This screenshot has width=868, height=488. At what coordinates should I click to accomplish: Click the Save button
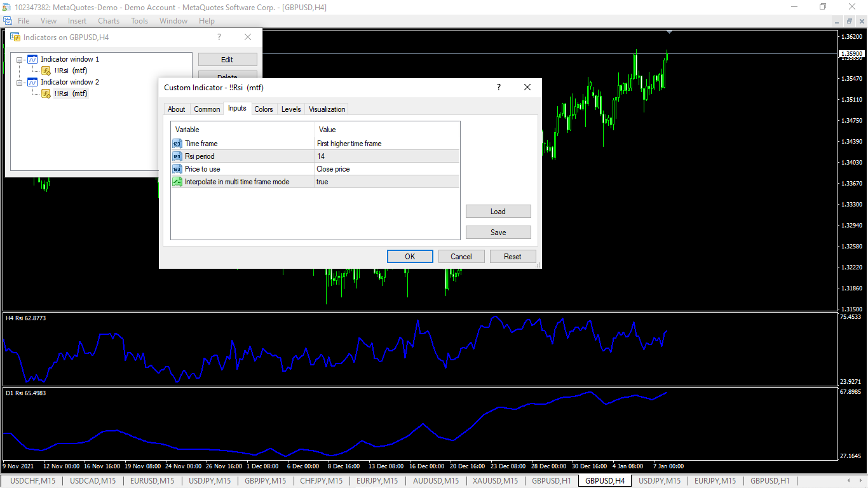pos(498,233)
